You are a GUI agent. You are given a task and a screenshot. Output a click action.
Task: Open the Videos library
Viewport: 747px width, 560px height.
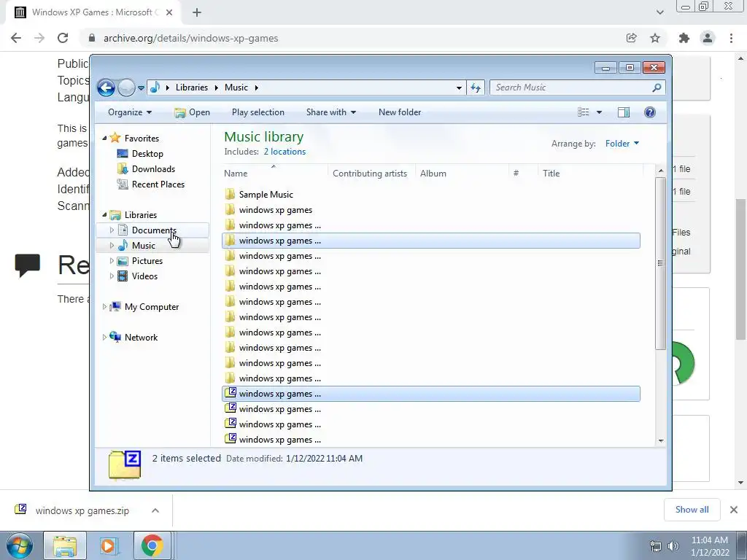tap(144, 276)
